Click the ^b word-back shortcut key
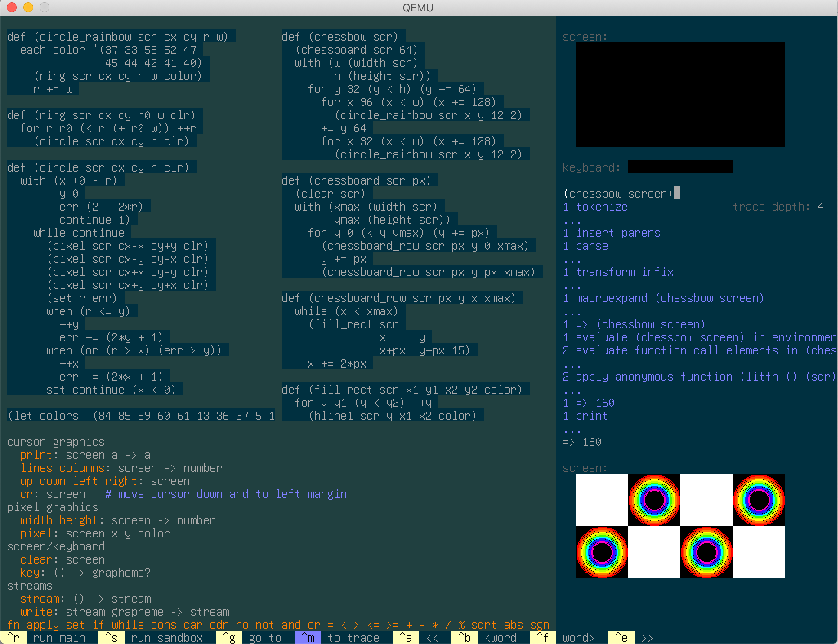The image size is (838, 644). click(x=465, y=637)
